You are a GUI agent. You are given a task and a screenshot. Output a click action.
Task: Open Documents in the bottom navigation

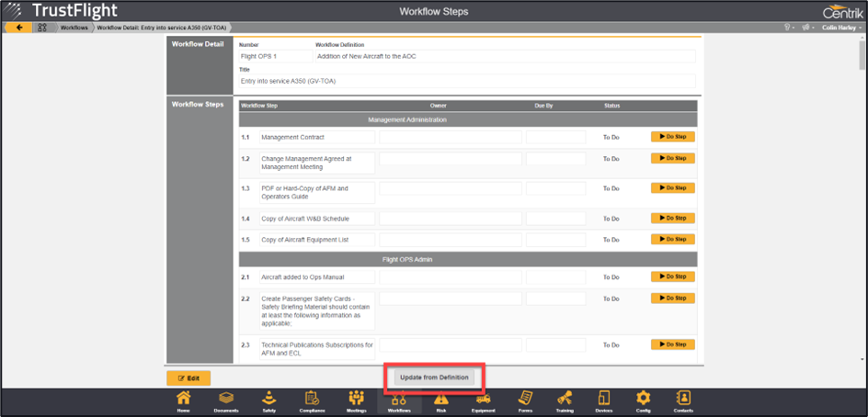pos(226,402)
